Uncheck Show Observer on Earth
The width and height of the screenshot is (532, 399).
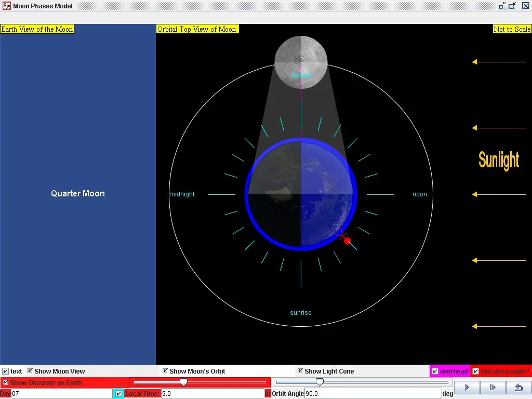(x=6, y=382)
